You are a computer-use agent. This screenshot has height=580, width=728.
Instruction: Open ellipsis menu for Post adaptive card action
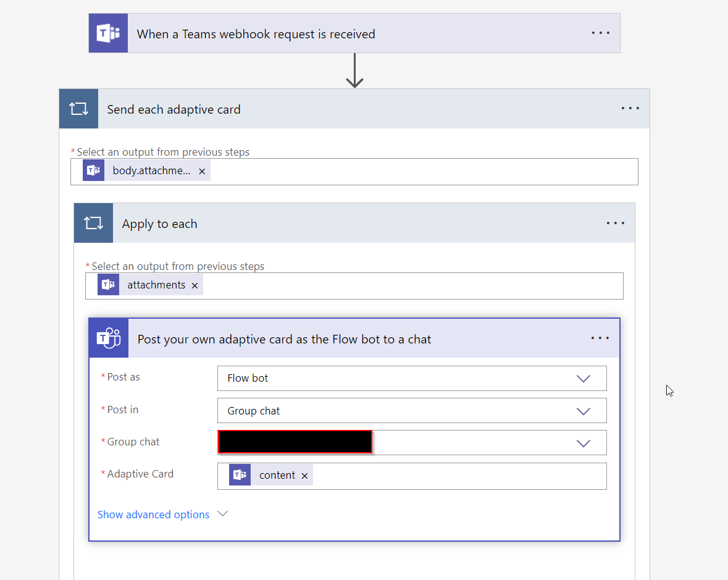[x=600, y=338]
